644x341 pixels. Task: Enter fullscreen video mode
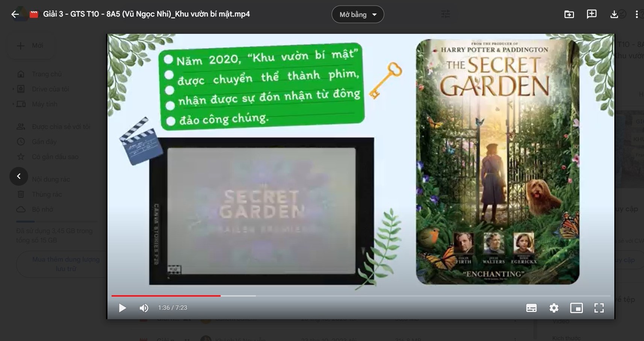point(599,308)
